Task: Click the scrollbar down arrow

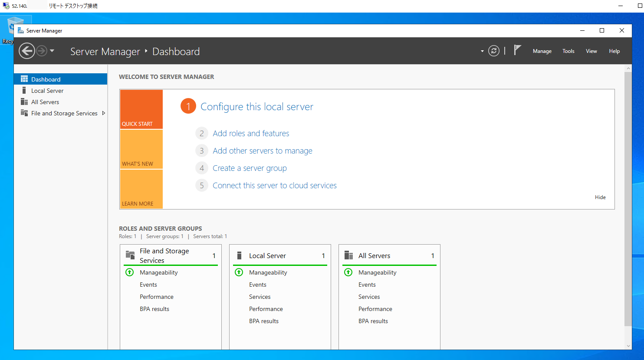Action: click(x=628, y=346)
